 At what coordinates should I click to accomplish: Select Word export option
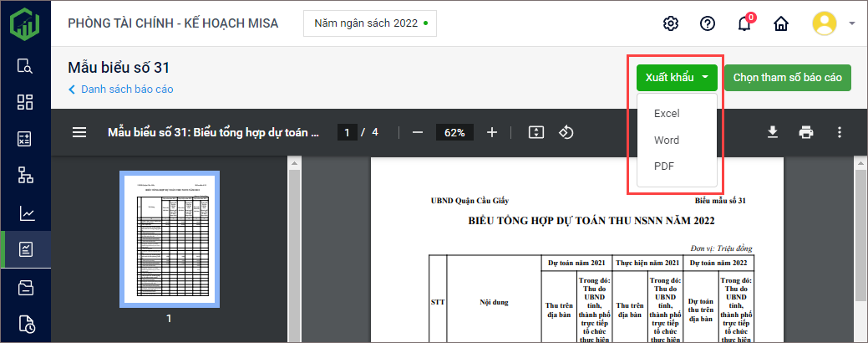click(667, 140)
